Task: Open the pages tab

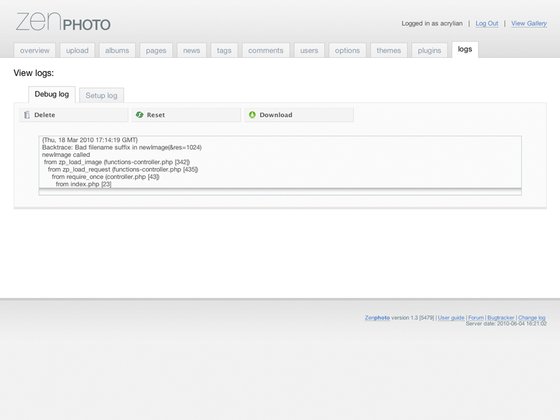Action: 156,50
